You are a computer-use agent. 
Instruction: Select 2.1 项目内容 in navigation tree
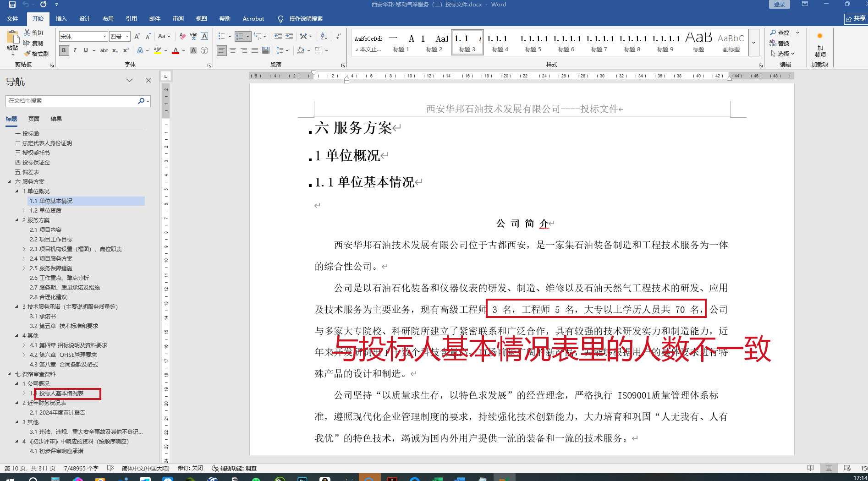45,230
